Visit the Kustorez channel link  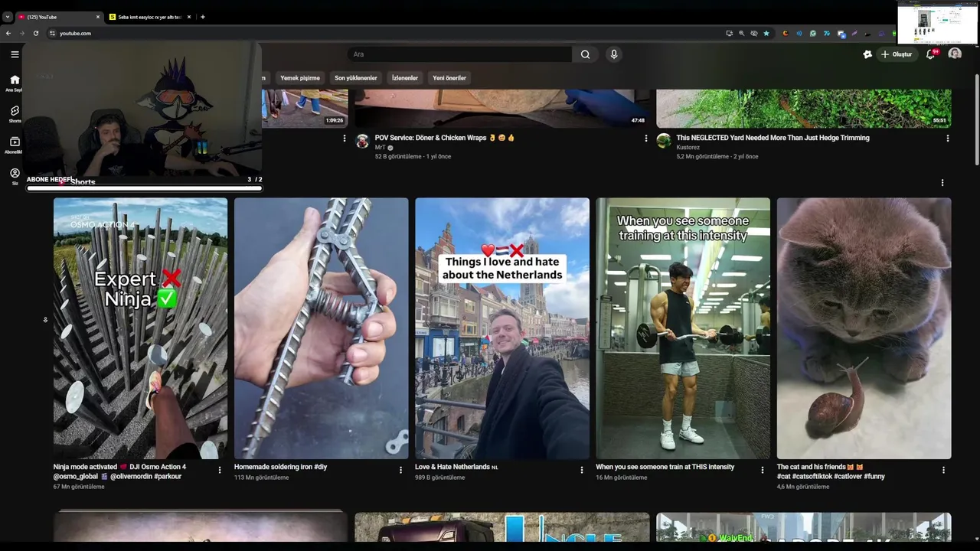(688, 148)
